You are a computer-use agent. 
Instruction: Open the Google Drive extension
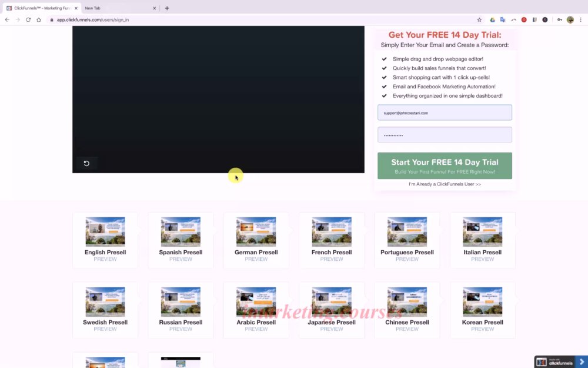492,19
